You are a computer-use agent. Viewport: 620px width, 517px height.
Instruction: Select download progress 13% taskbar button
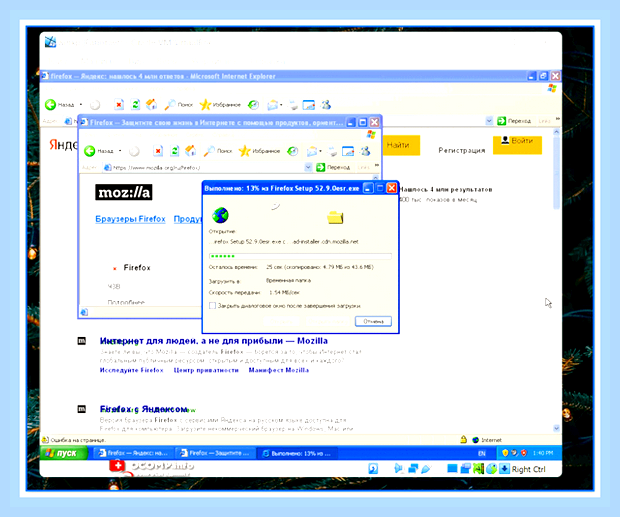[x=297, y=453]
